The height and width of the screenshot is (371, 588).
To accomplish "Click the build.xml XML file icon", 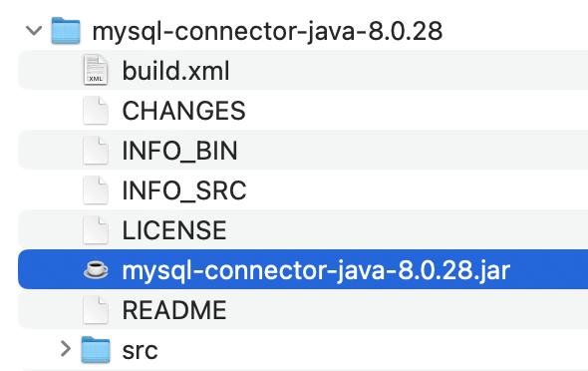I will 96,70.
